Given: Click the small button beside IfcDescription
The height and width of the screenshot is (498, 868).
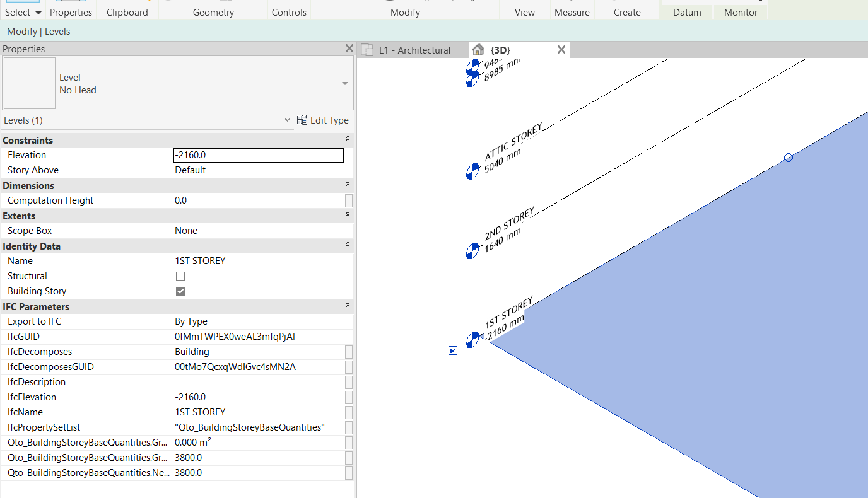Looking at the screenshot, I should click(x=349, y=382).
